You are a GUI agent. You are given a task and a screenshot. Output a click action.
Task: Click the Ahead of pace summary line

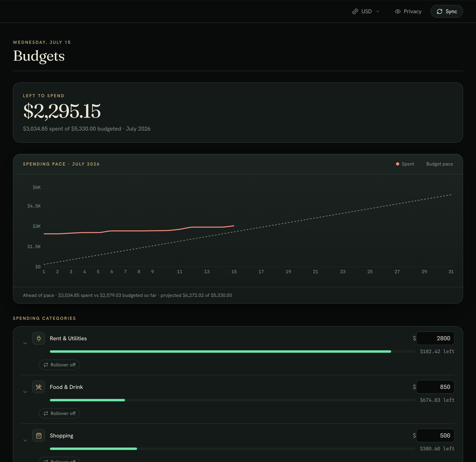[127, 295]
